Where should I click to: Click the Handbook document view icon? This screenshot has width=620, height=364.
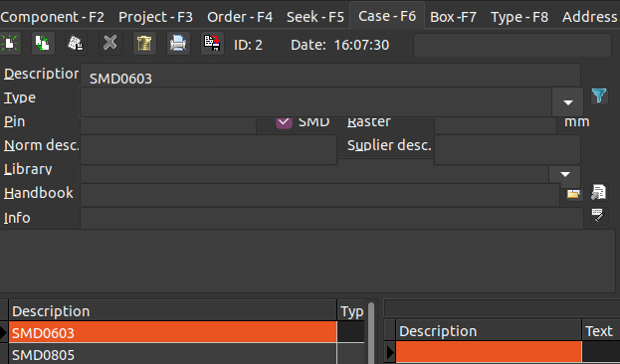tap(599, 193)
